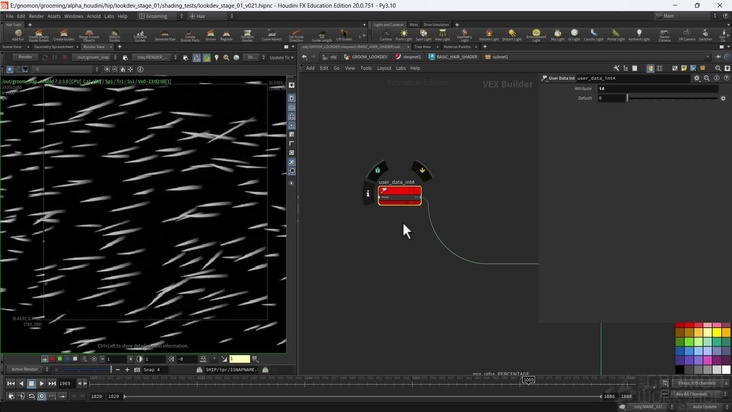Expand the network path history dropdown arrow
Image resolution: width=732 pixels, height=412 pixels.
click(708, 57)
